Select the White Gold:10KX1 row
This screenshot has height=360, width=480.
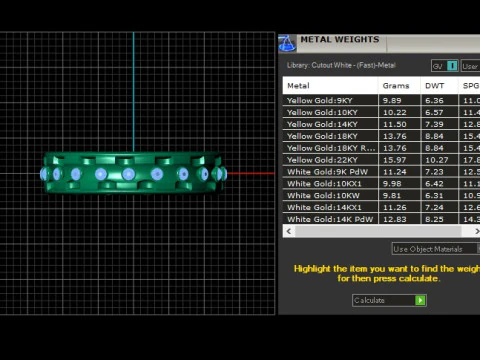[x=381, y=184]
